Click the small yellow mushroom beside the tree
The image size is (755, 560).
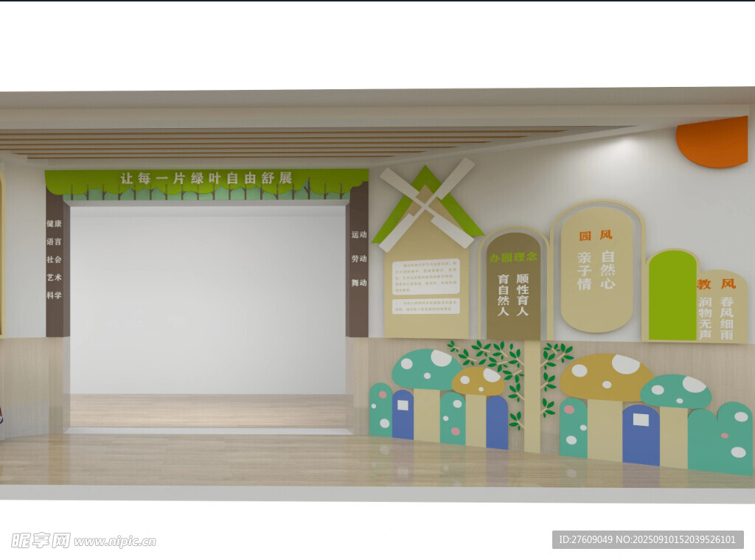pos(478,381)
